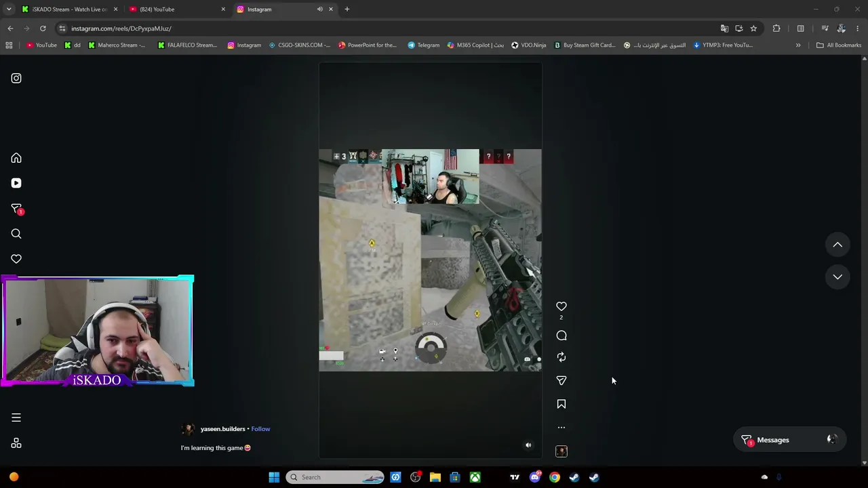Open the FALAFELCO Stream bookmark
The height and width of the screenshot is (488, 868).
[187, 45]
